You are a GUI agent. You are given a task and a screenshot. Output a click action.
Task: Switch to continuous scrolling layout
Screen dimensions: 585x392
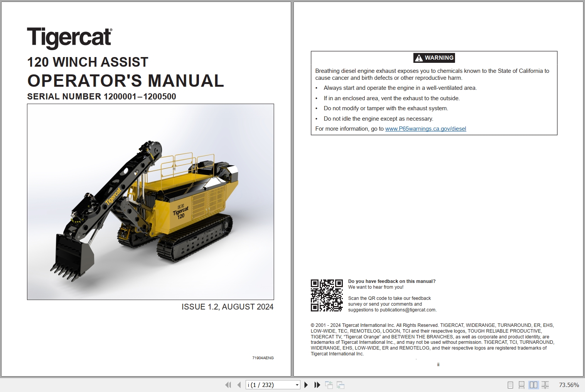pos(522,385)
